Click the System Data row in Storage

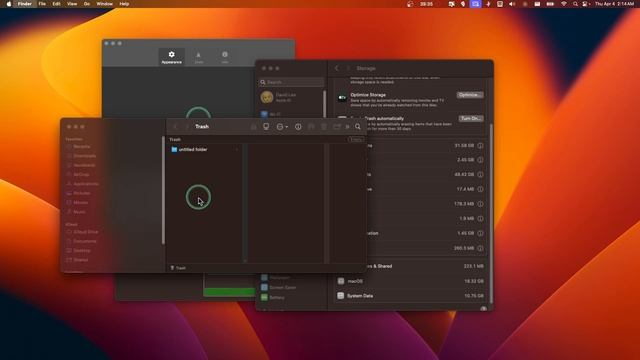(x=411, y=296)
